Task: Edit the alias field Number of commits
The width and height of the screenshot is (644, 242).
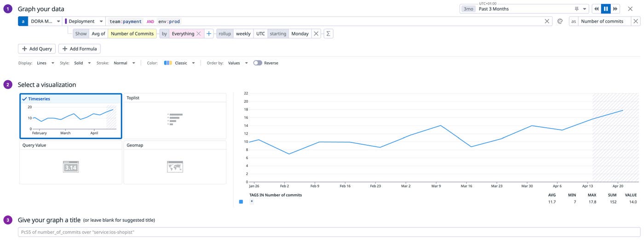Action: 604,21
